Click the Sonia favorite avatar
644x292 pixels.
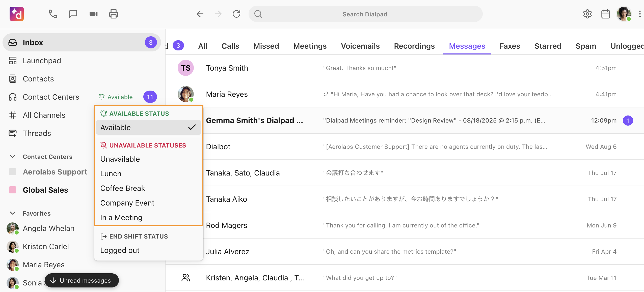click(13, 283)
